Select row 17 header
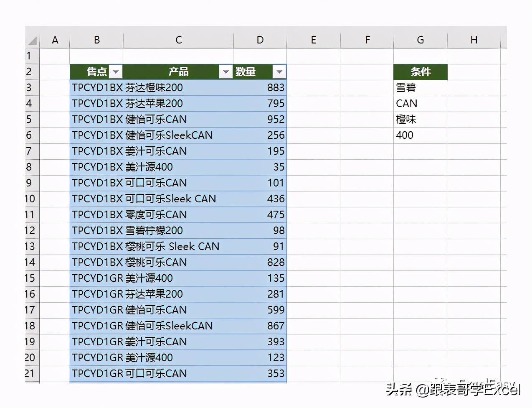The height and width of the screenshot is (408, 532). [x=32, y=310]
